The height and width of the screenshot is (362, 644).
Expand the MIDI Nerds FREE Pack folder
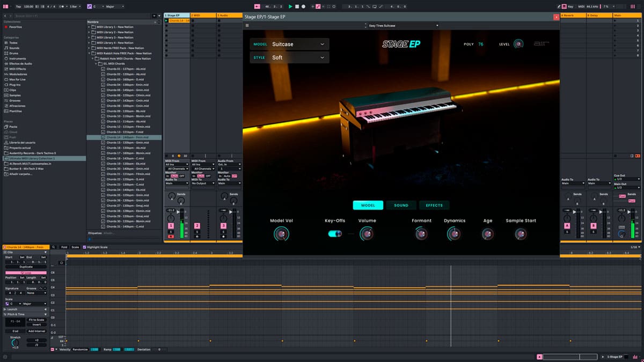click(x=89, y=48)
